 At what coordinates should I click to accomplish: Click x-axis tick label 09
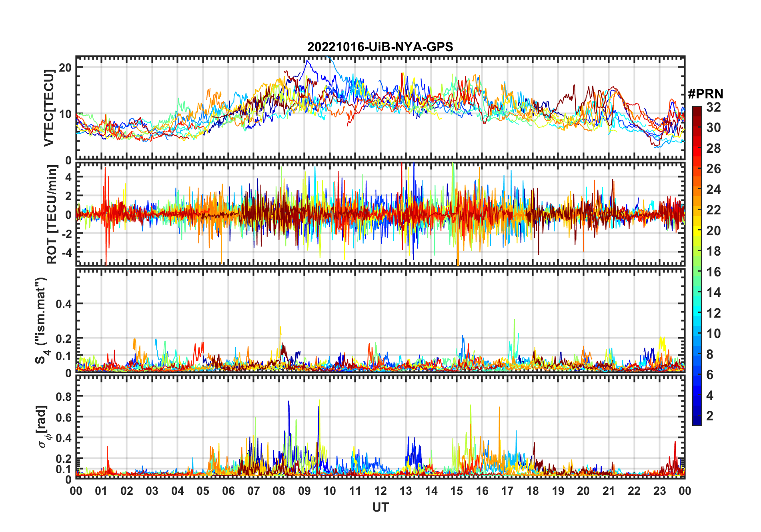click(304, 491)
